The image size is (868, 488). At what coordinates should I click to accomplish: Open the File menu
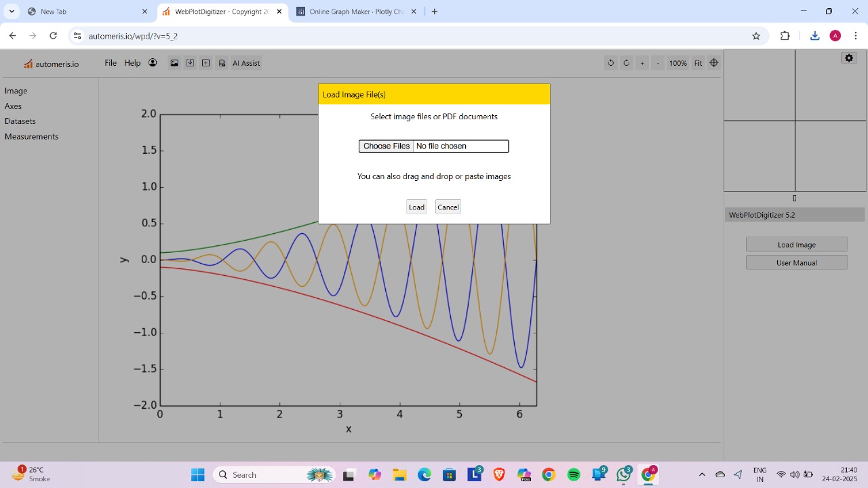(110, 62)
